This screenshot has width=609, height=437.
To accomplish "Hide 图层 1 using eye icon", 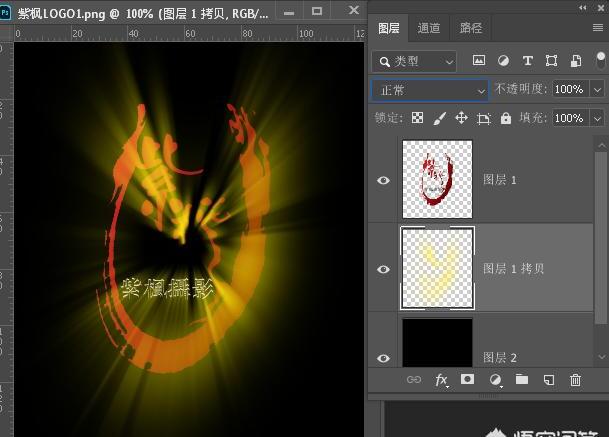I will point(383,180).
